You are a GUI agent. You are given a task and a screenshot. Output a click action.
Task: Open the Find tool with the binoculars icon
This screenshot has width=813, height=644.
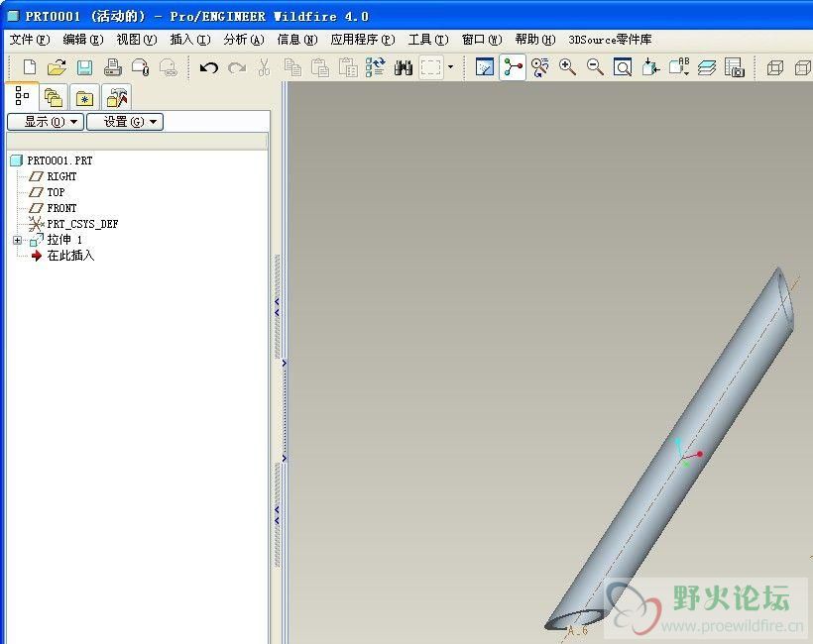(403, 67)
